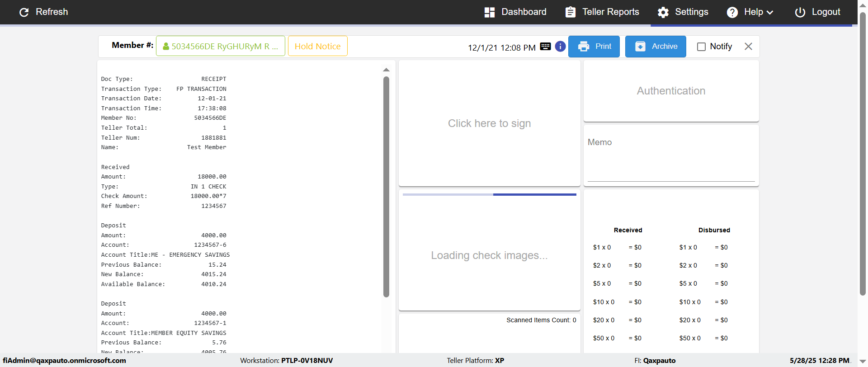Click the printer icon on Print

pyautogui.click(x=584, y=47)
